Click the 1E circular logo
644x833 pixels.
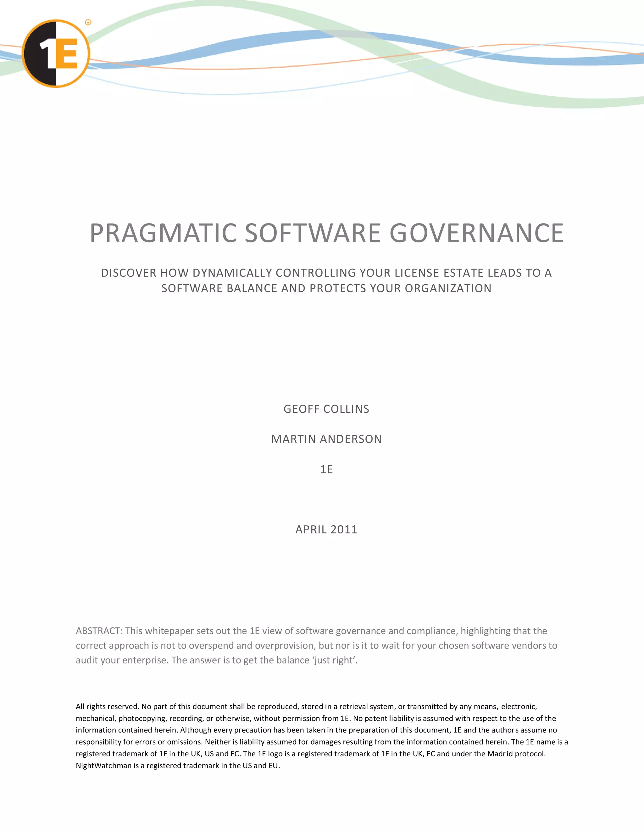point(56,54)
